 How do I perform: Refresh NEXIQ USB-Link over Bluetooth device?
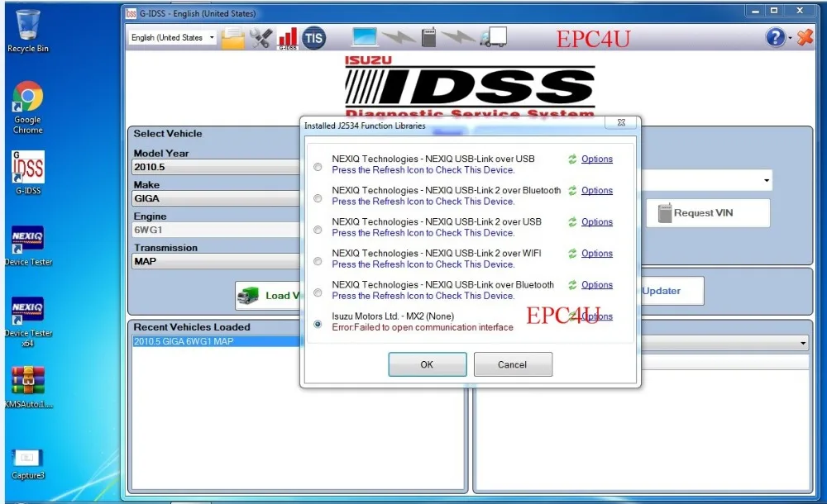pyautogui.click(x=572, y=285)
